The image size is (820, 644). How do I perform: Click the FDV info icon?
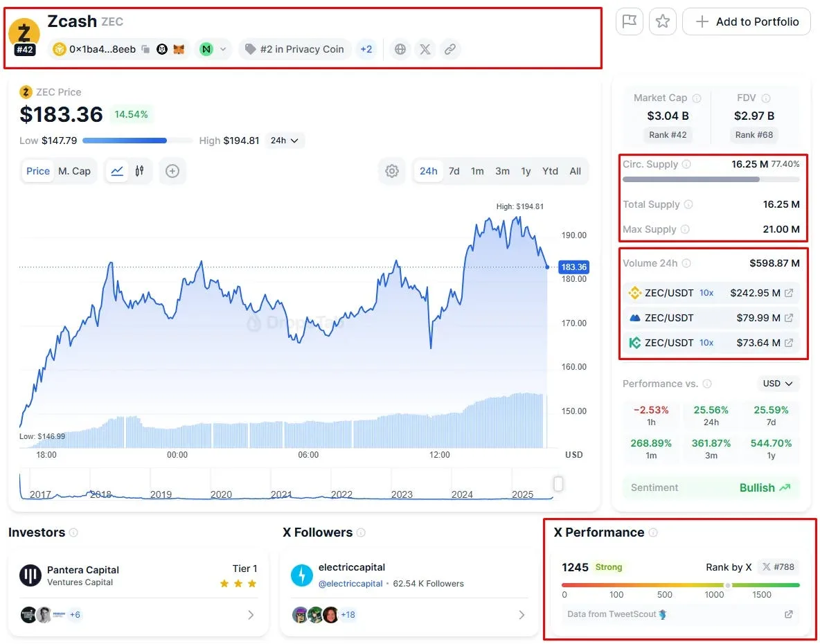click(x=765, y=98)
